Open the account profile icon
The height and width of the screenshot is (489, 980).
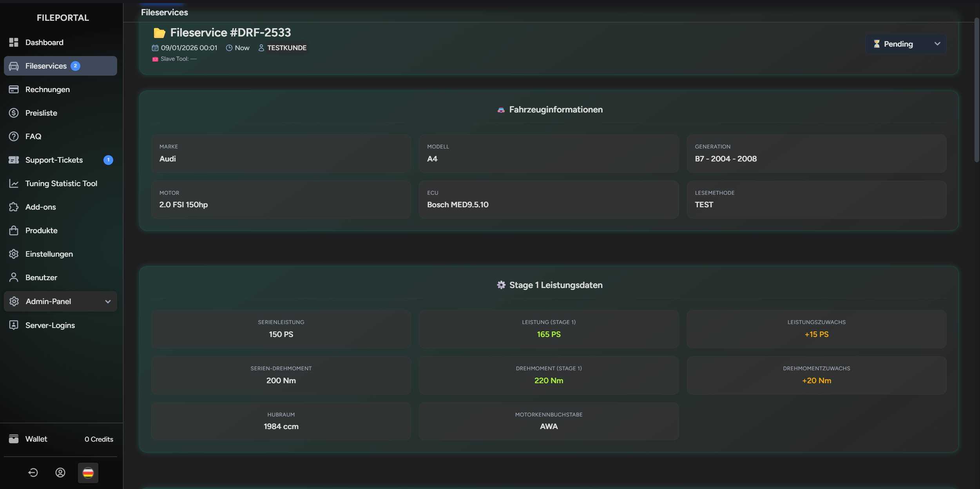60,473
